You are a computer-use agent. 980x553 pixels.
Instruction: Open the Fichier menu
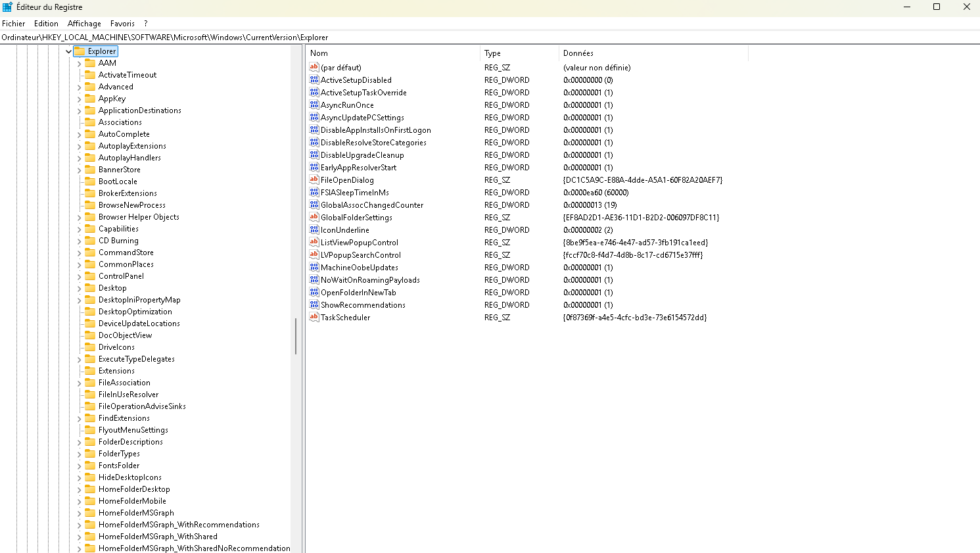tap(13, 23)
